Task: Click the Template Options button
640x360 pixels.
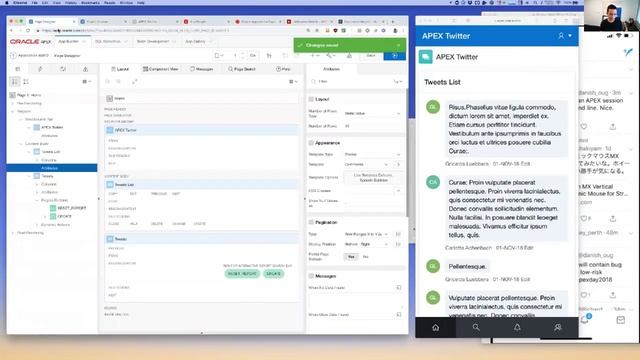Action: click(x=373, y=178)
